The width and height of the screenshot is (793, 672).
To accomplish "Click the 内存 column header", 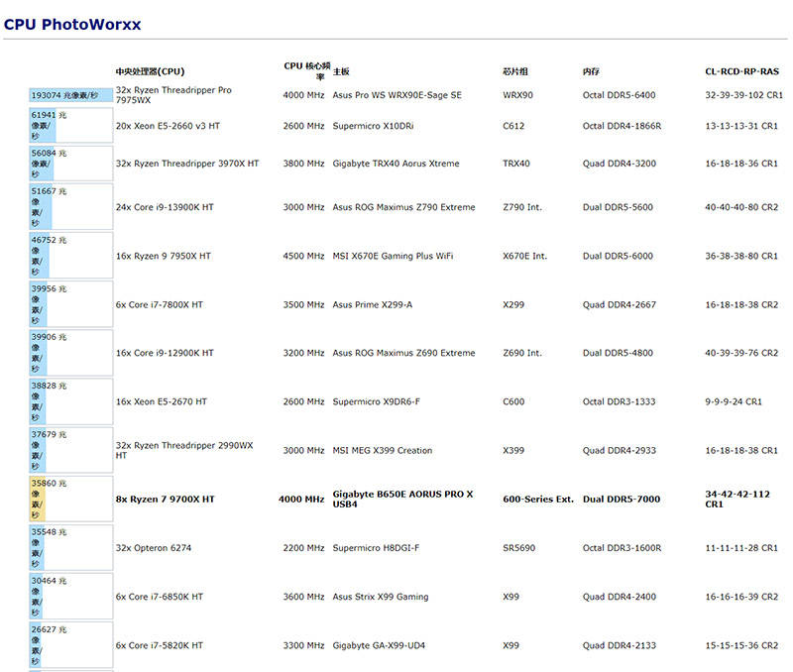I will click(591, 71).
